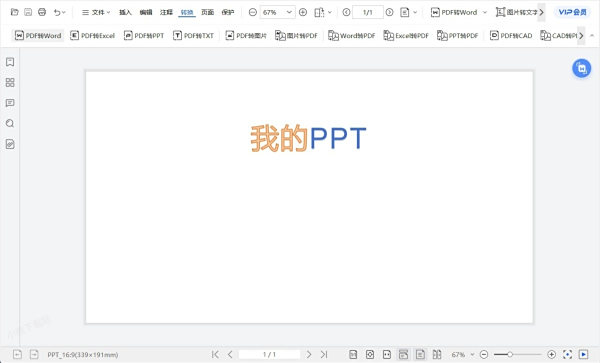Screen dimensions: 600x363
Task: Collapse the ribbon with the up caret
Action: [592, 36]
